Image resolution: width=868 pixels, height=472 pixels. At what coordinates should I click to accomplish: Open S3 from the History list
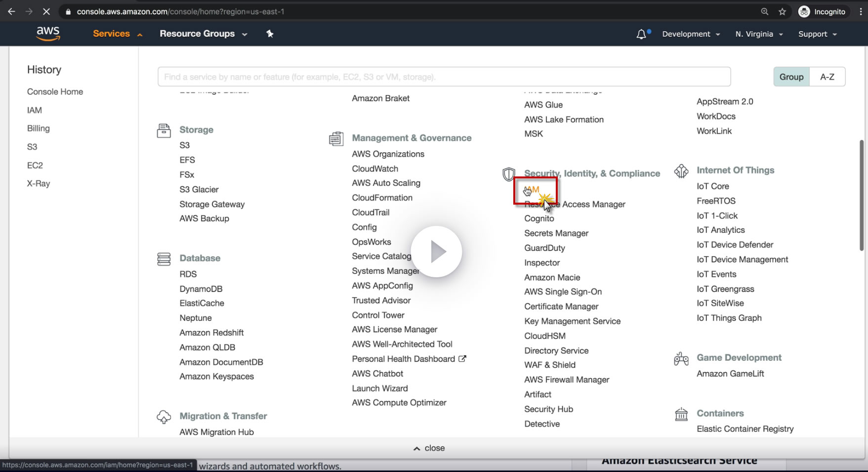pyautogui.click(x=32, y=147)
